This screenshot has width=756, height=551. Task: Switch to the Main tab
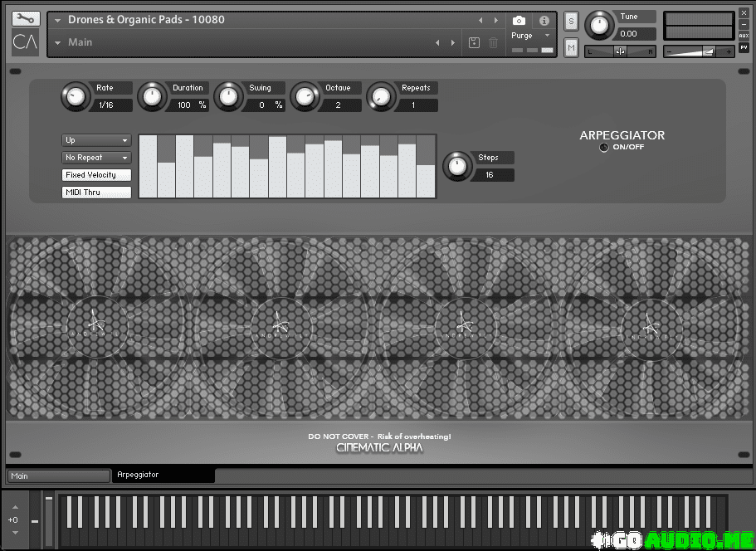58,475
